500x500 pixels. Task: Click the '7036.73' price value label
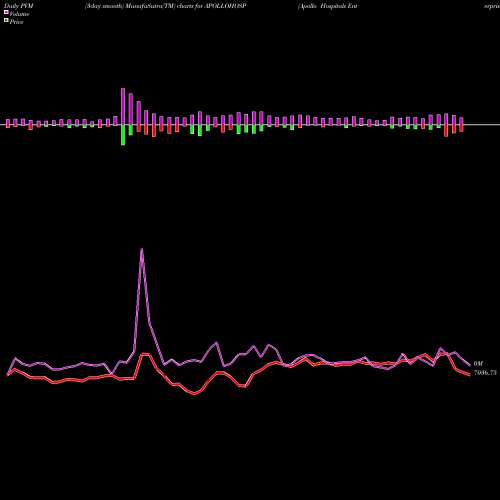click(x=485, y=372)
